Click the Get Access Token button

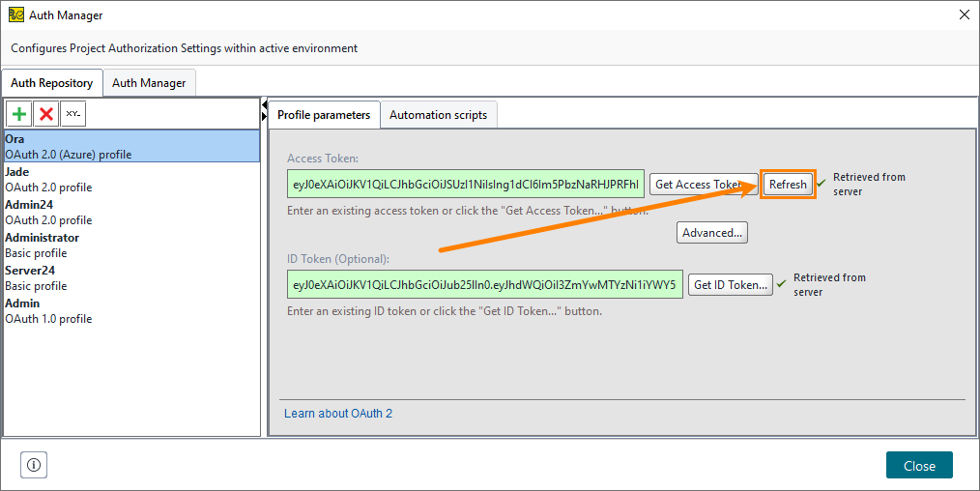704,185
